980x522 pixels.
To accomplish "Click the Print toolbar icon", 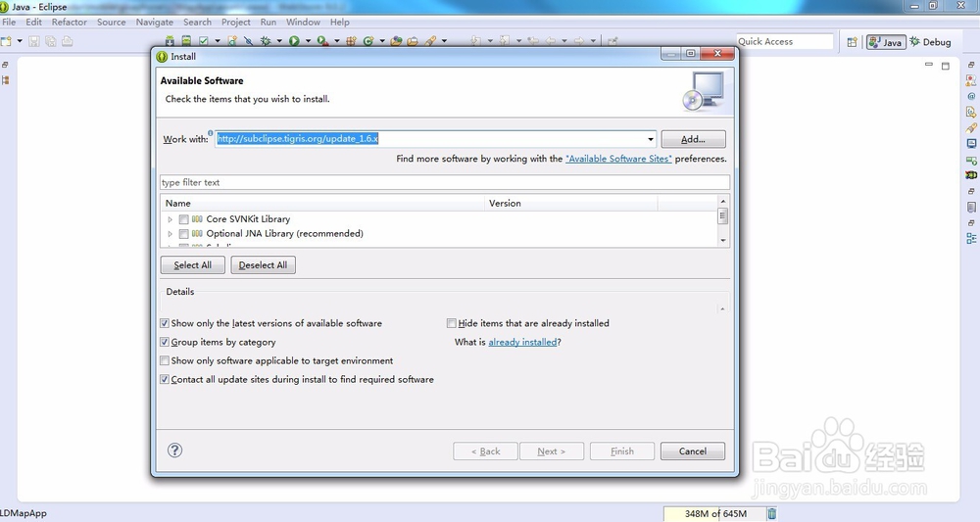I will pos(67,41).
